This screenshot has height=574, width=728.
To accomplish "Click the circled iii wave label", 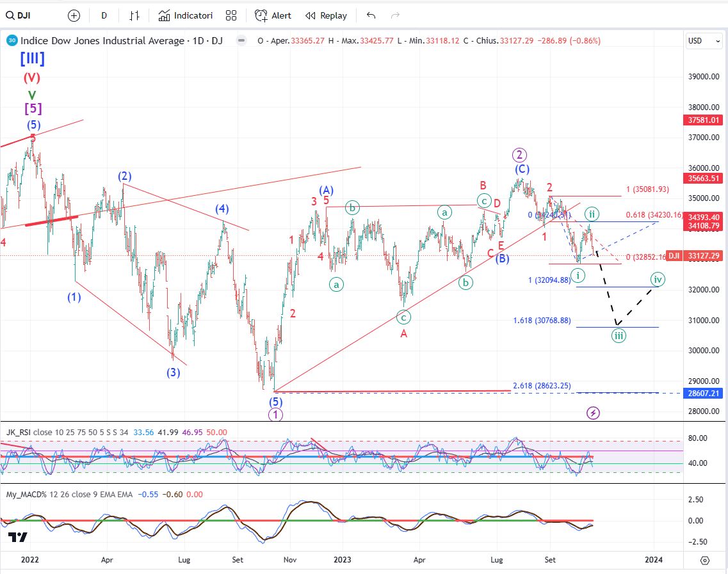I will [619, 335].
